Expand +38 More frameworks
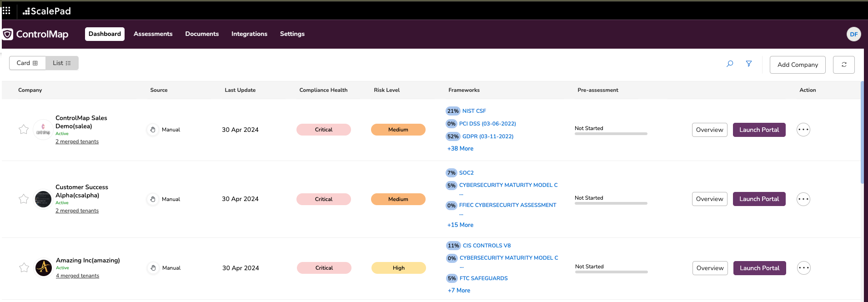The height and width of the screenshot is (302, 868). click(460, 149)
